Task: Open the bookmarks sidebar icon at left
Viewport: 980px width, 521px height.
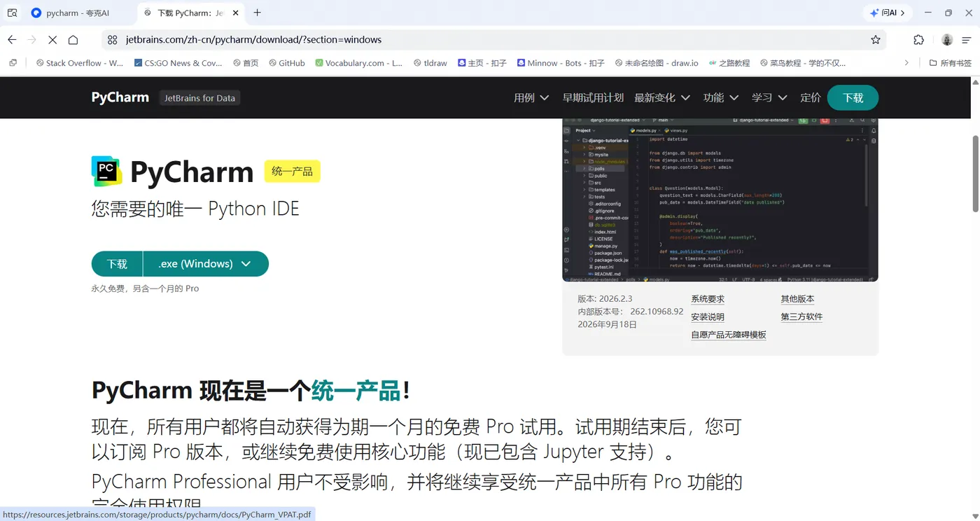Action: [13, 63]
